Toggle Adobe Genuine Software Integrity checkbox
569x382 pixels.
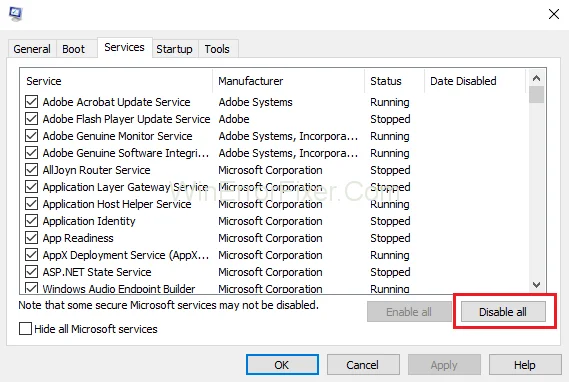point(32,153)
